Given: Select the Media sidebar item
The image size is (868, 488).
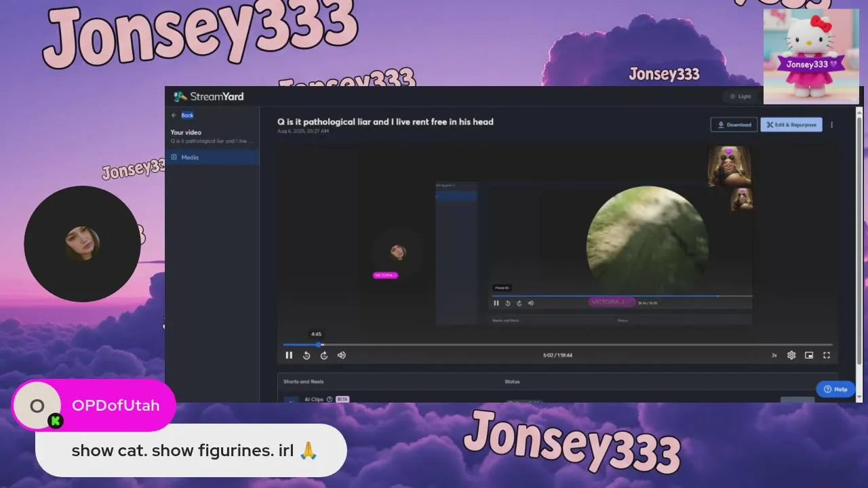Looking at the screenshot, I should (x=212, y=157).
